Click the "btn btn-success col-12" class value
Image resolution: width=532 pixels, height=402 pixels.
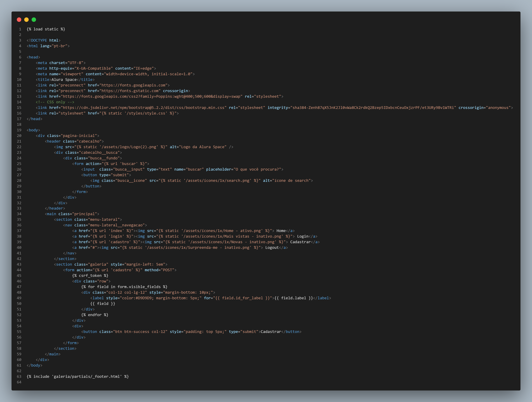click(x=140, y=332)
